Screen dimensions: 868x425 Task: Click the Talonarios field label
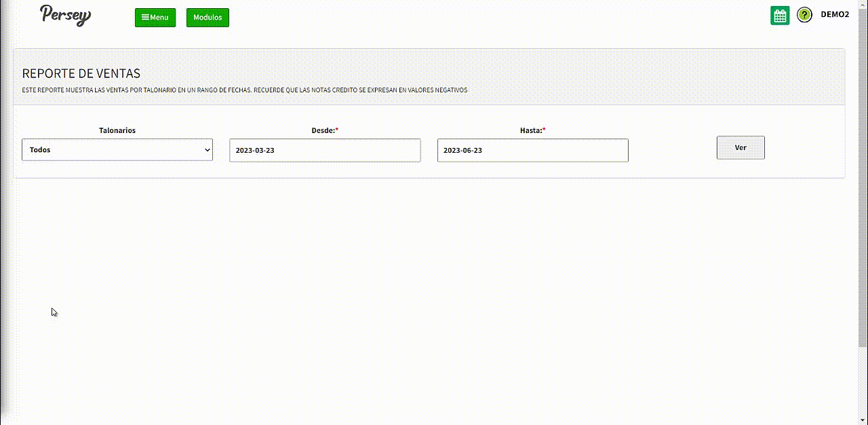(x=117, y=130)
